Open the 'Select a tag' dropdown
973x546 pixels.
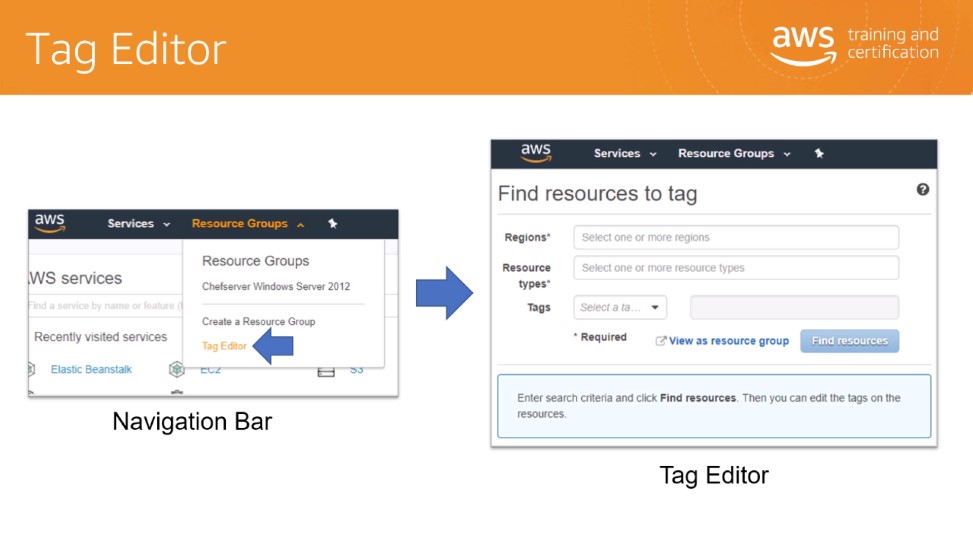tap(620, 307)
